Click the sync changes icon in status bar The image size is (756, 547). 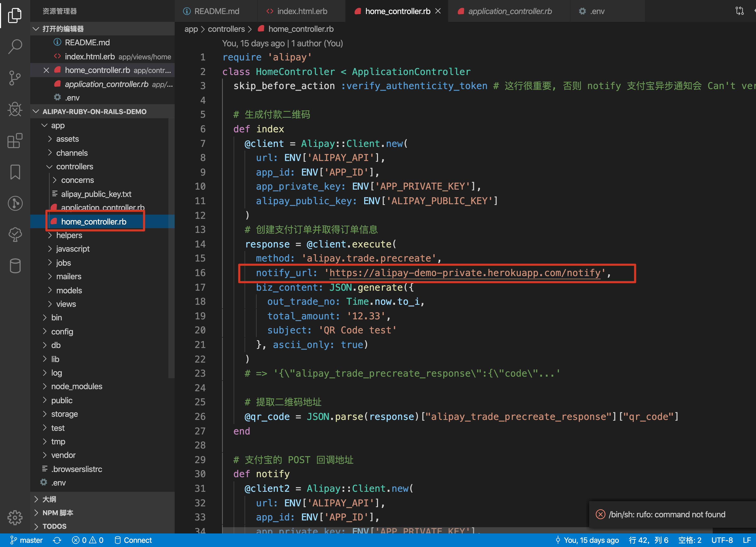pyautogui.click(x=57, y=540)
